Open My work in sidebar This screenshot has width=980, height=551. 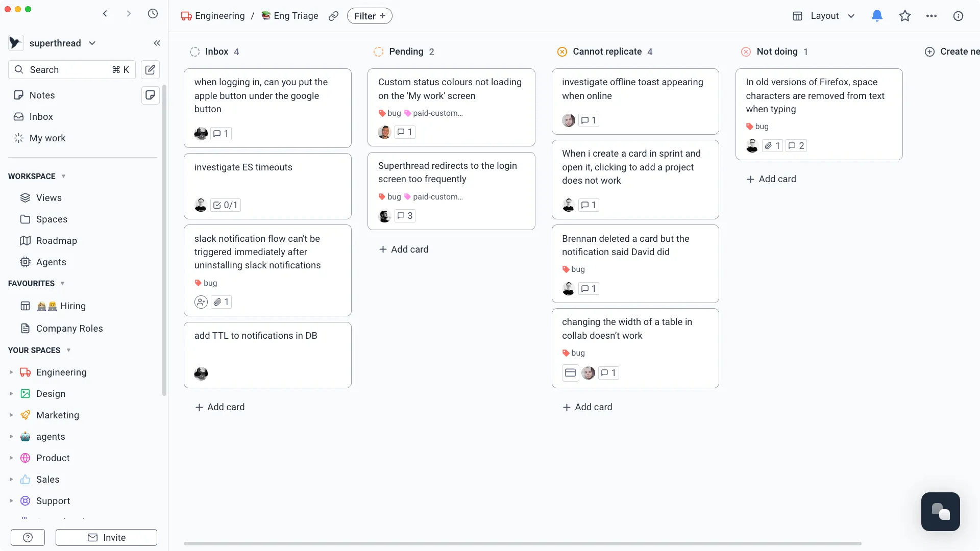pos(47,138)
